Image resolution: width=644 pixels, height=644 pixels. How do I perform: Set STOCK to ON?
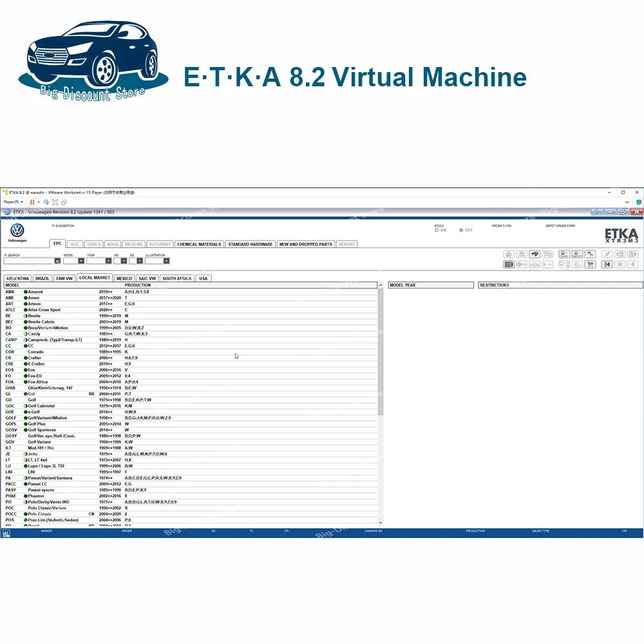point(436,231)
